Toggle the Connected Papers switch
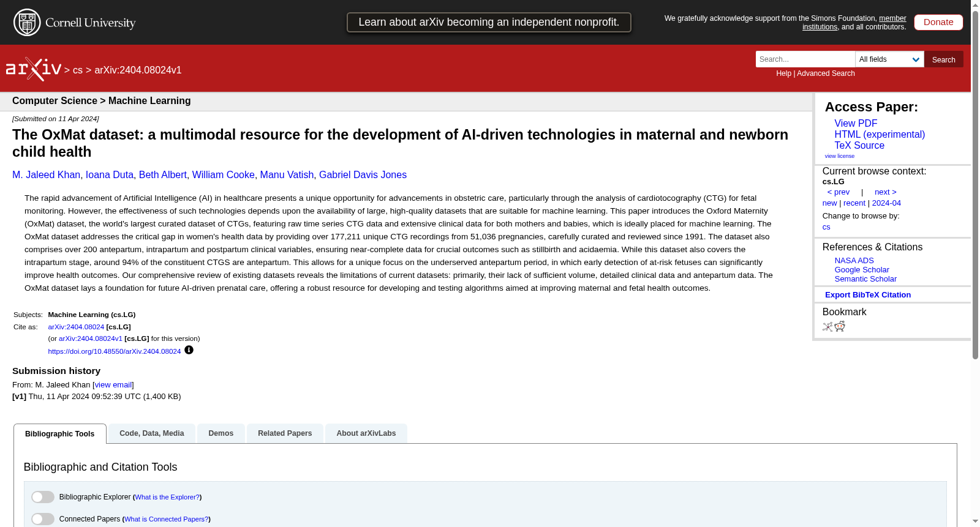This screenshot has height=527, width=980. click(x=43, y=519)
